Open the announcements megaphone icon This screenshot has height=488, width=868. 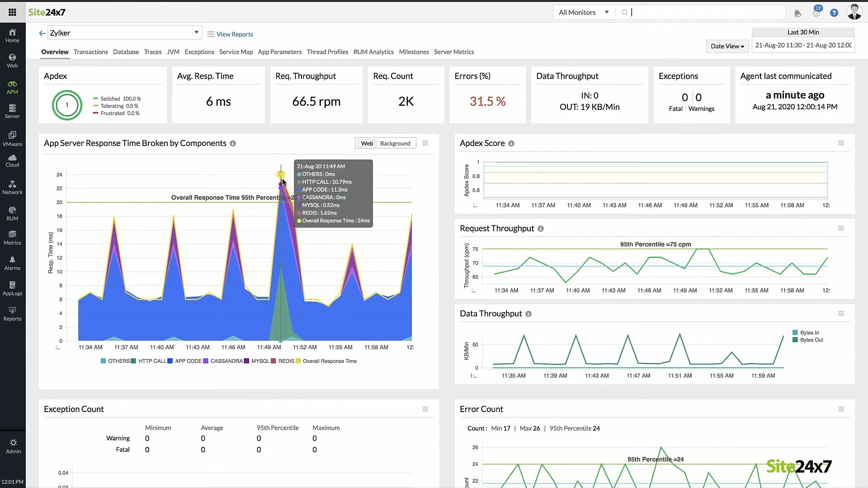coord(797,14)
